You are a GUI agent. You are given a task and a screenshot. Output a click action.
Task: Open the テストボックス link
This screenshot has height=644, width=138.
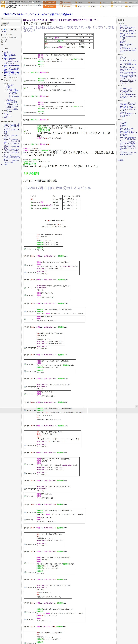(x=8, y=116)
